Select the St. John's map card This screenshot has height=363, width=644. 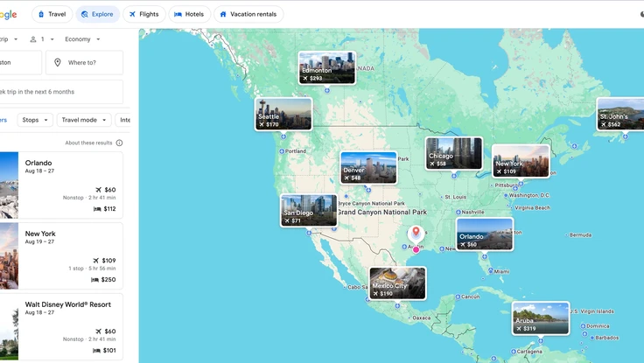(620, 115)
